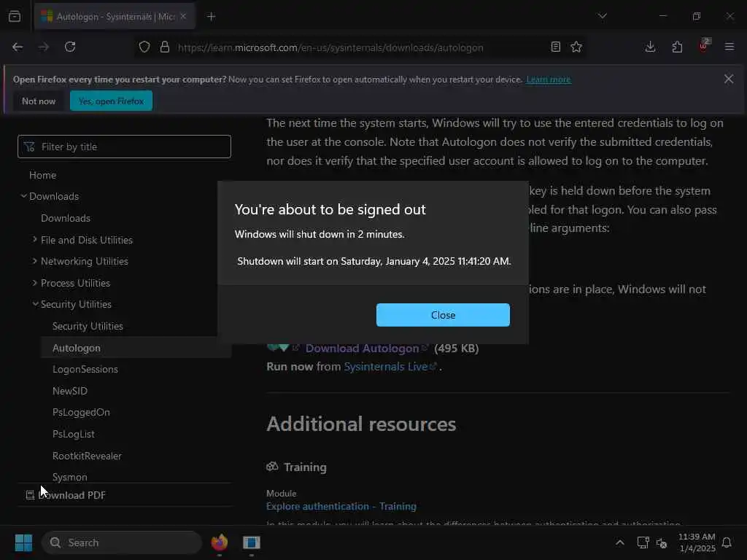Click the address bar URL
This screenshot has height=560, width=747.
[330, 47]
